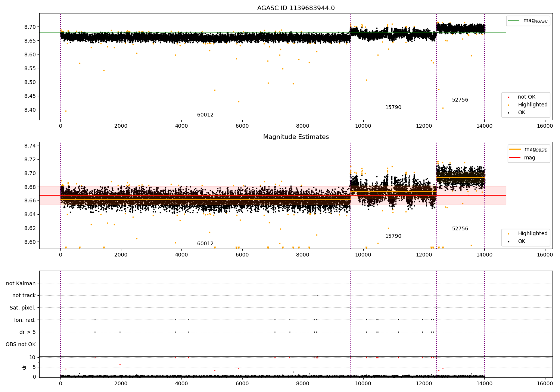560x392 pixels.
Task: Click the 'AGASC ID 1139683944.0' plot title
Action: point(296,8)
